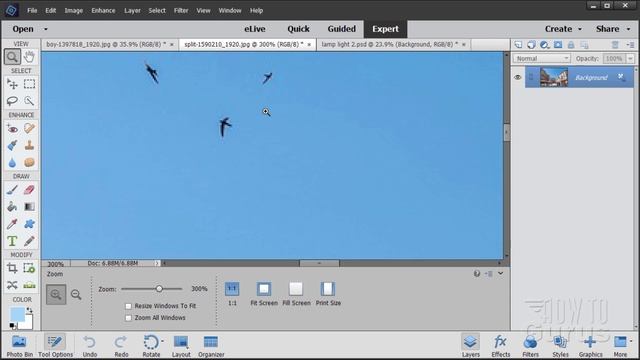Reset default foreground and background colors
Viewport: 640px width, 360px height.
(x=13, y=326)
